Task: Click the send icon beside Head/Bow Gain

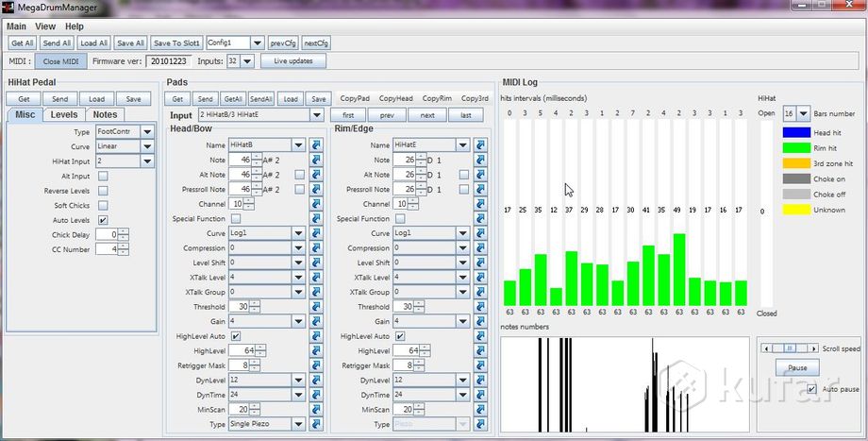Action: tap(316, 321)
